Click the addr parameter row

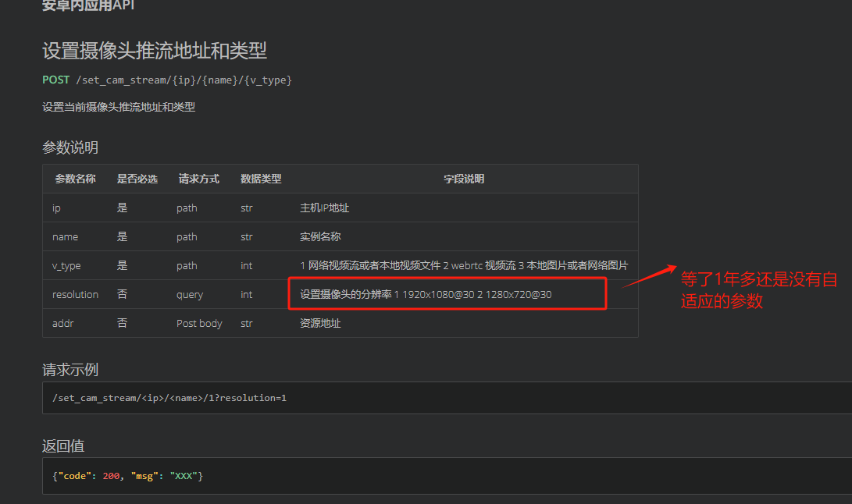coord(62,323)
